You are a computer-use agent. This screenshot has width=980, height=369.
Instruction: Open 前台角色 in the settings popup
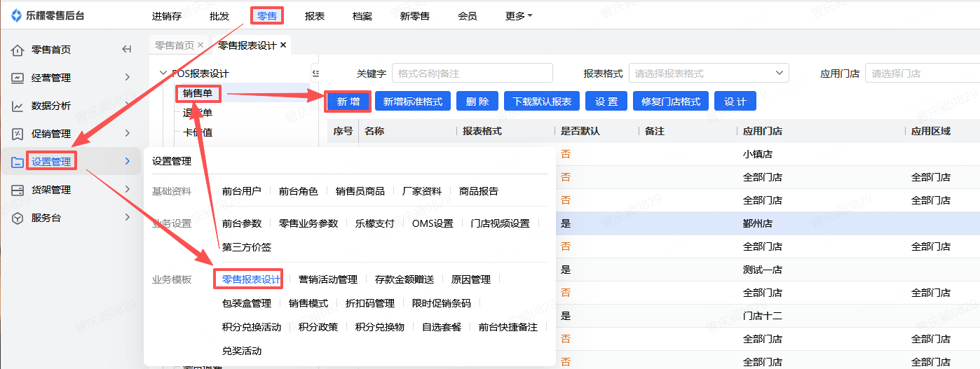299,191
